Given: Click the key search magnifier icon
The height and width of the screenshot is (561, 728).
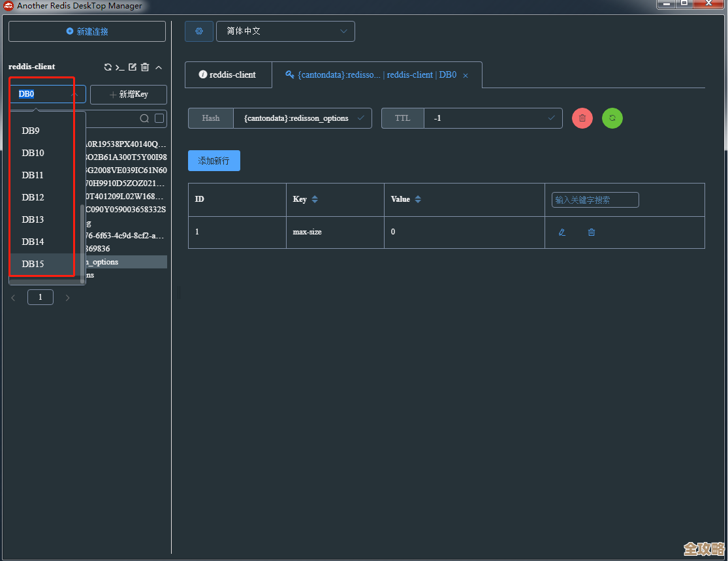Looking at the screenshot, I should pyautogui.click(x=144, y=119).
